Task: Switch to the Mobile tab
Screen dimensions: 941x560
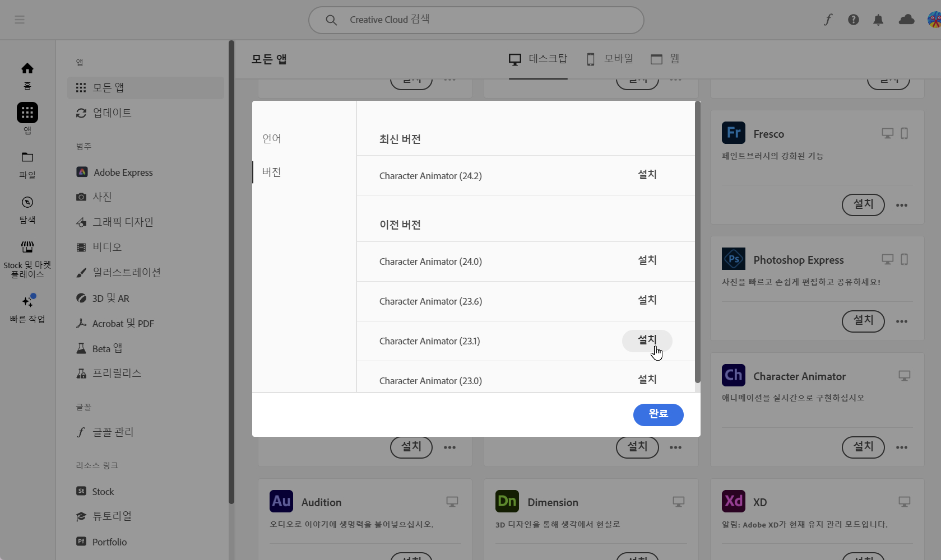Action: [609, 59]
